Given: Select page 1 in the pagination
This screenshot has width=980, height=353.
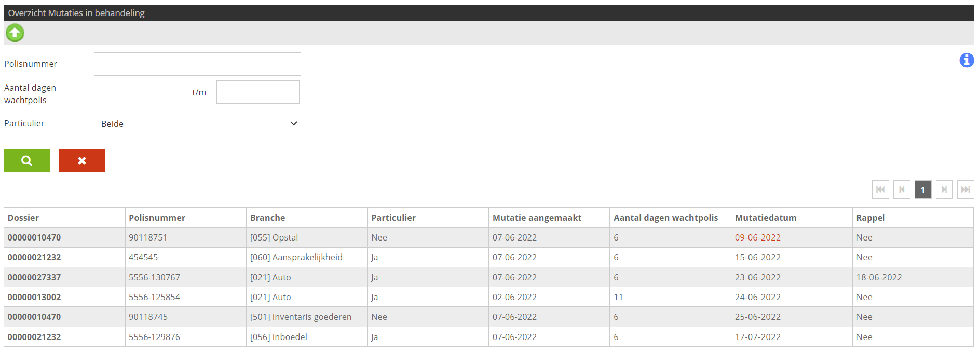Looking at the screenshot, I should pos(923,189).
